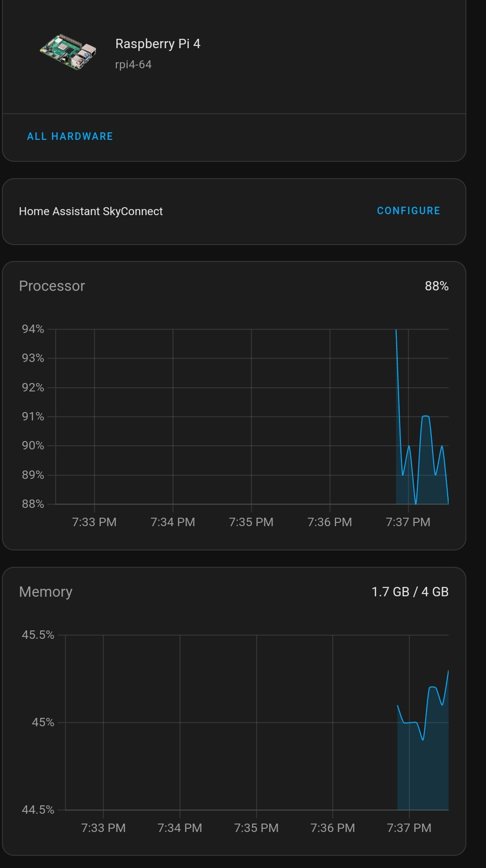This screenshot has width=486, height=868.
Task: Click the Processor panel header
Action: tap(51, 286)
